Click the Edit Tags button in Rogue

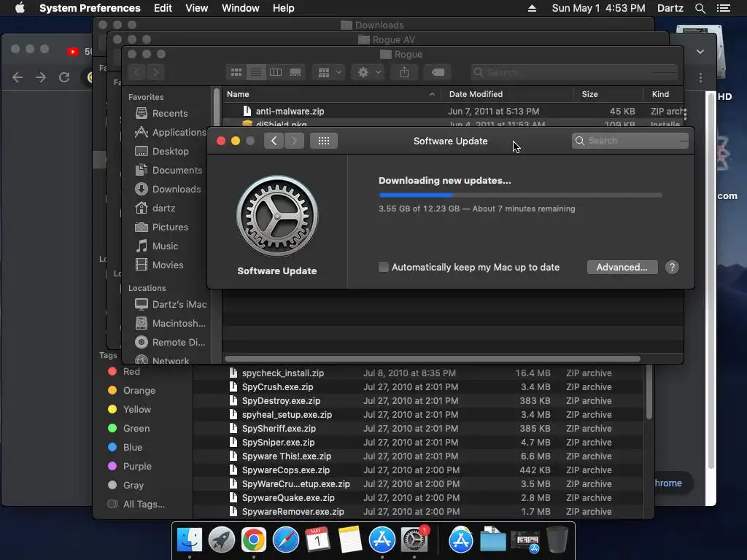[438, 72]
